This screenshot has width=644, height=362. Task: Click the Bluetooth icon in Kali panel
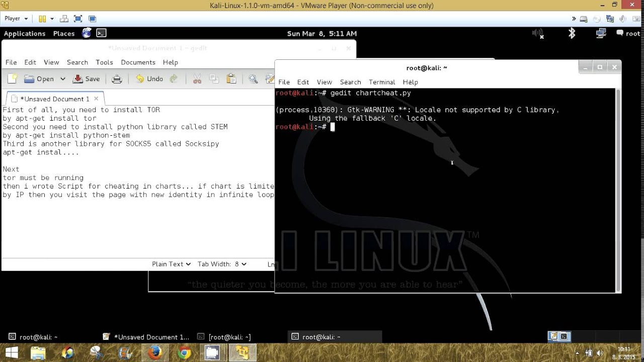572,33
